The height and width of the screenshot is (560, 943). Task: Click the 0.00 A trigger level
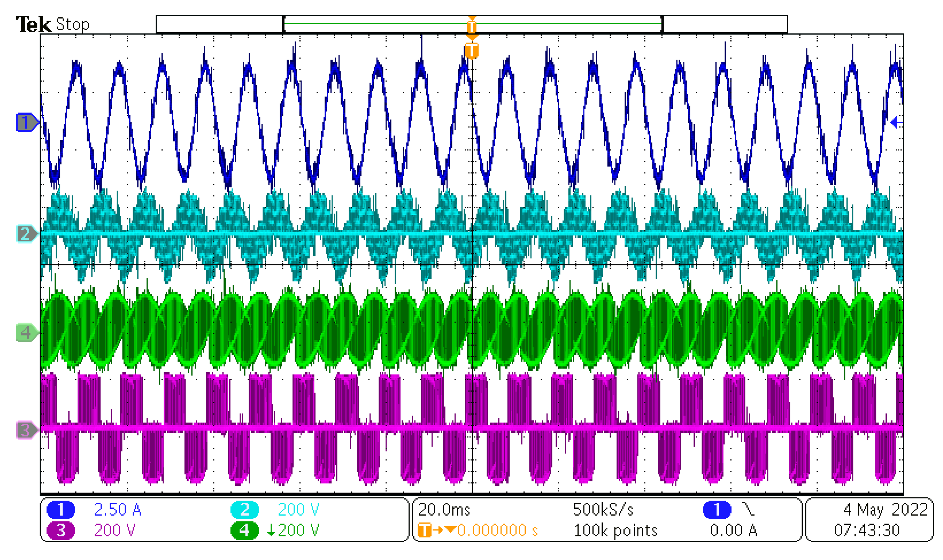click(x=733, y=531)
